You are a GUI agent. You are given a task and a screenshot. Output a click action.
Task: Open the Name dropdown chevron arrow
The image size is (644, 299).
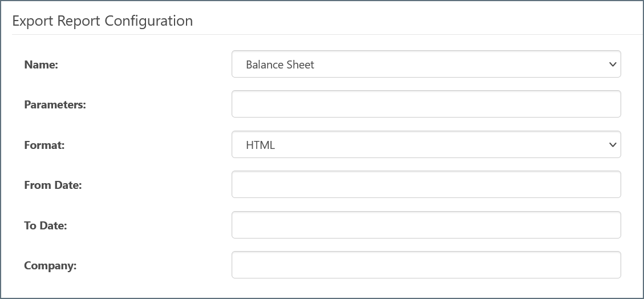[613, 64]
